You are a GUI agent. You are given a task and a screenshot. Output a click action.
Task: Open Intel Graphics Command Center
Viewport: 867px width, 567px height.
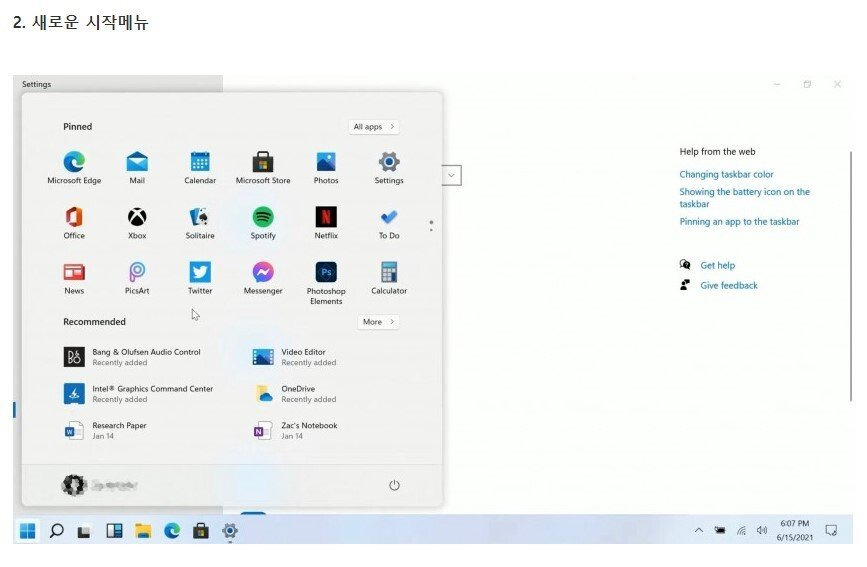pyautogui.click(x=139, y=394)
